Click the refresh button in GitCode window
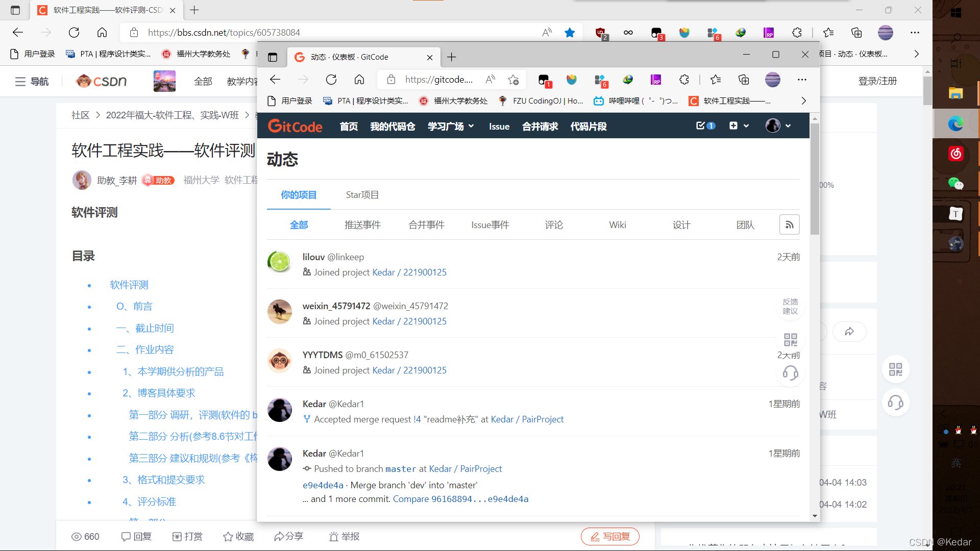Image resolution: width=980 pixels, height=551 pixels. click(331, 80)
